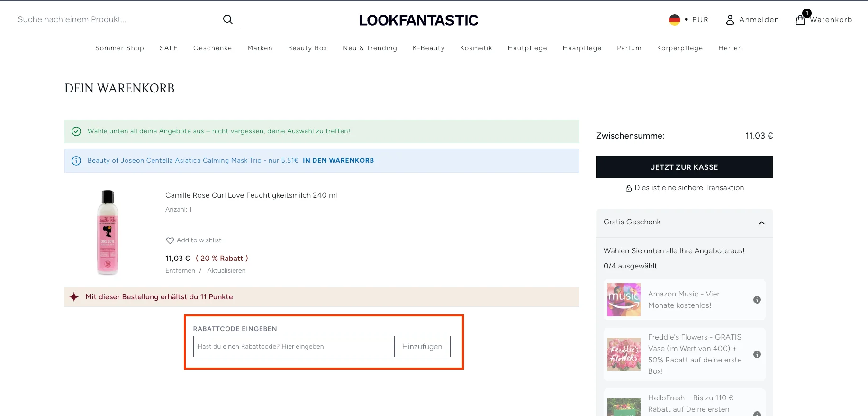
Task: Open the Beauty Box menu
Action: pos(307,48)
